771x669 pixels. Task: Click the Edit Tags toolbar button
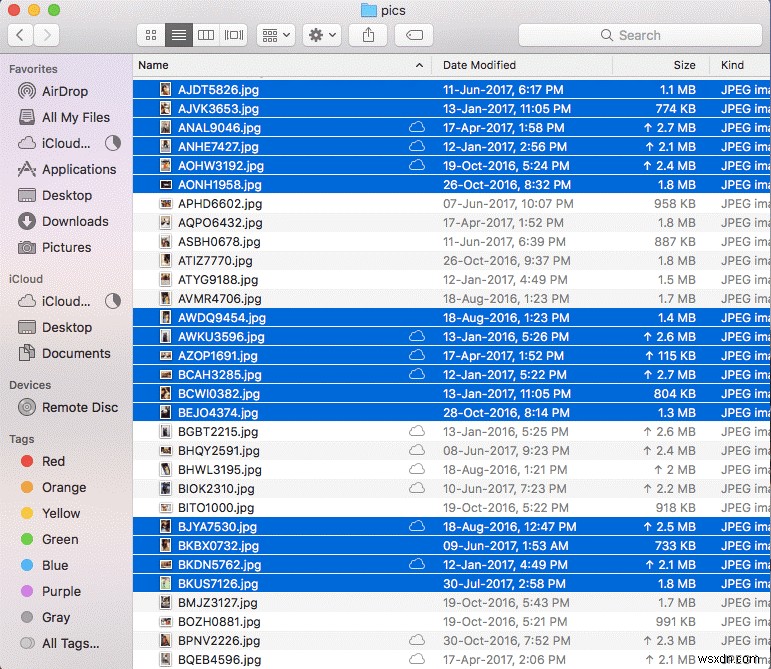coord(414,35)
